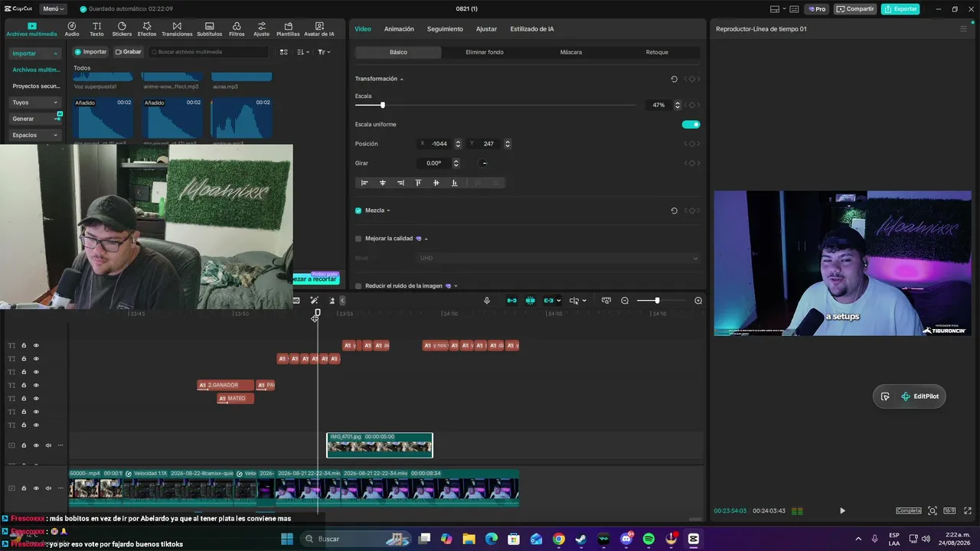Add a keyframe for Posición
Viewport: 980px width, 551px height.
click(x=691, y=144)
